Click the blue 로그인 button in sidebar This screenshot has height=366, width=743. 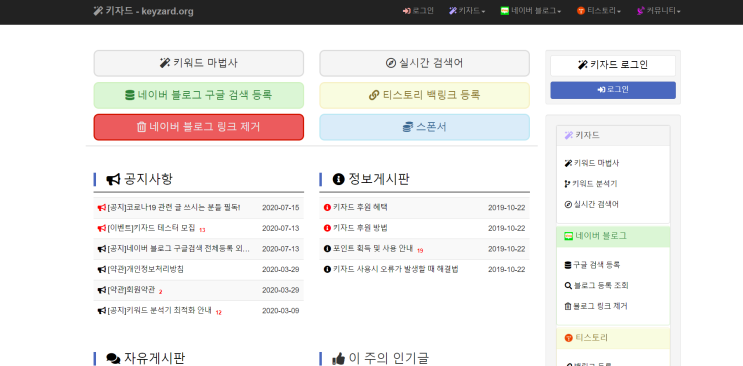pos(613,90)
